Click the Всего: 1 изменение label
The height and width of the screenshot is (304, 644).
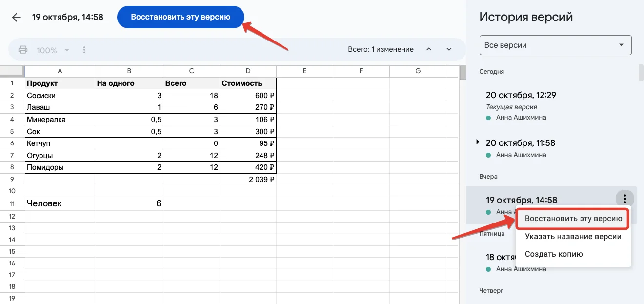pyautogui.click(x=381, y=49)
